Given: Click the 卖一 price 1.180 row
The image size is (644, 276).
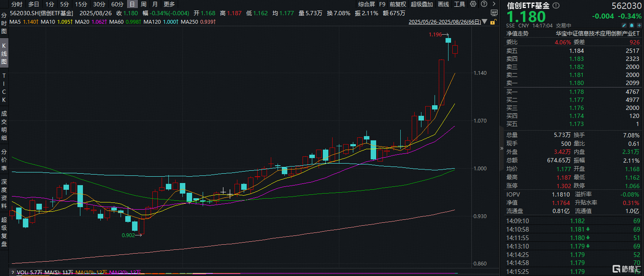Looking at the screenshot, I should pyautogui.click(x=573, y=83).
